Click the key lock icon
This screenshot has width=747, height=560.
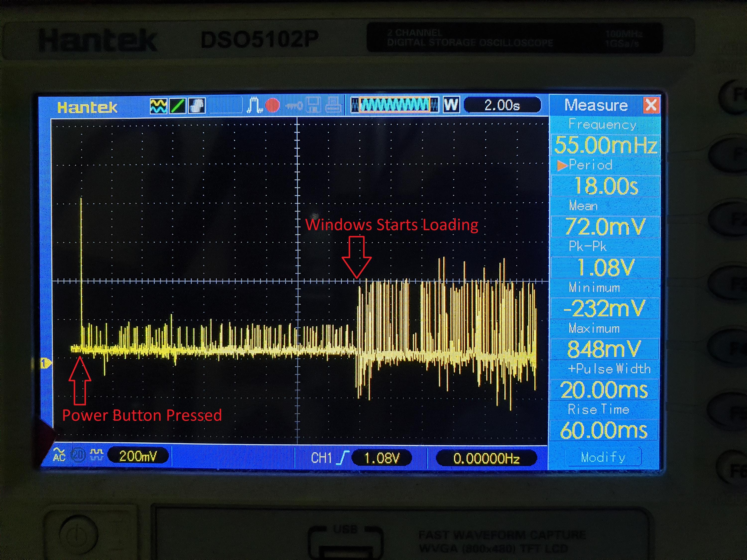(294, 106)
